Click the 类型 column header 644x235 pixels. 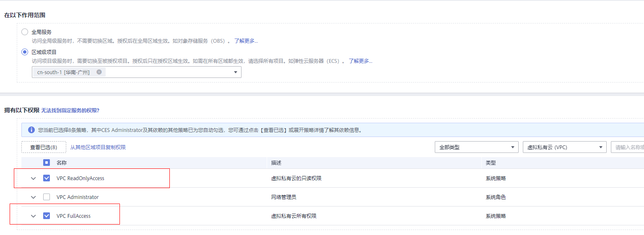point(491,163)
